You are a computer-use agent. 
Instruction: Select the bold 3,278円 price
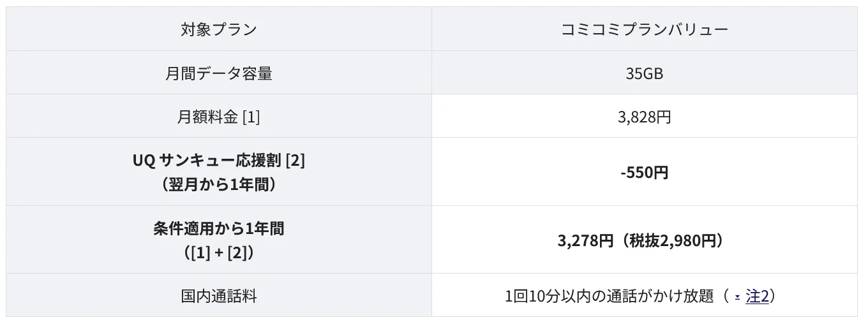point(585,240)
